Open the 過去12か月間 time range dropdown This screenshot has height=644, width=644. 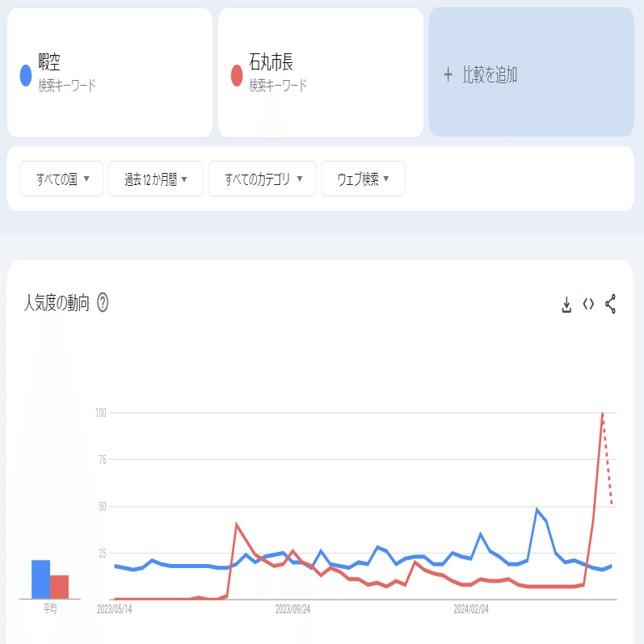[x=156, y=179]
